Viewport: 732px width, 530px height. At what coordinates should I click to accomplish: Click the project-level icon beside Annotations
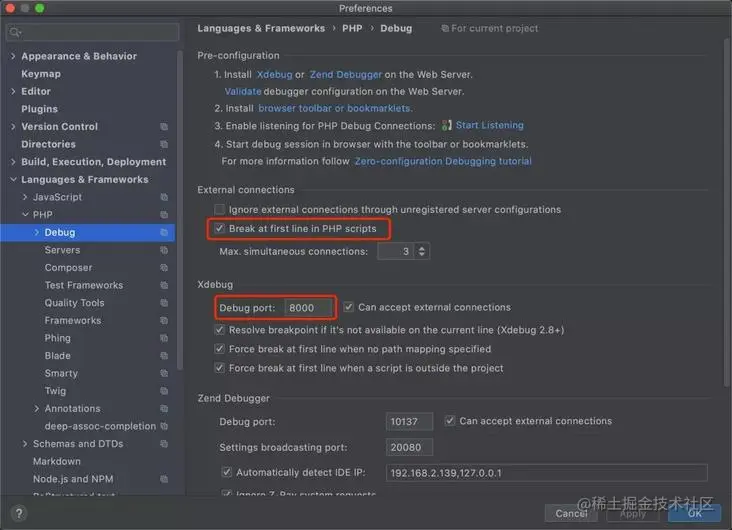[164, 409]
